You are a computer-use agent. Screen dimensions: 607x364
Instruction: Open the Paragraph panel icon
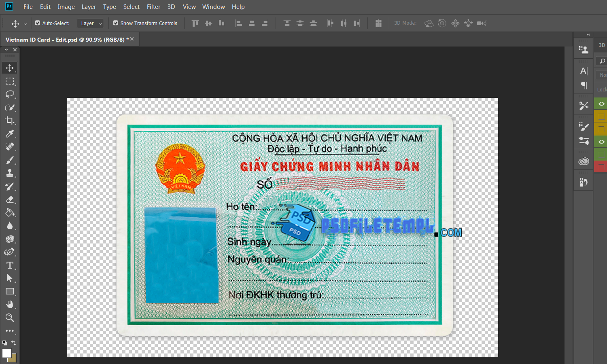pyautogui.click(x=584, y=85)
